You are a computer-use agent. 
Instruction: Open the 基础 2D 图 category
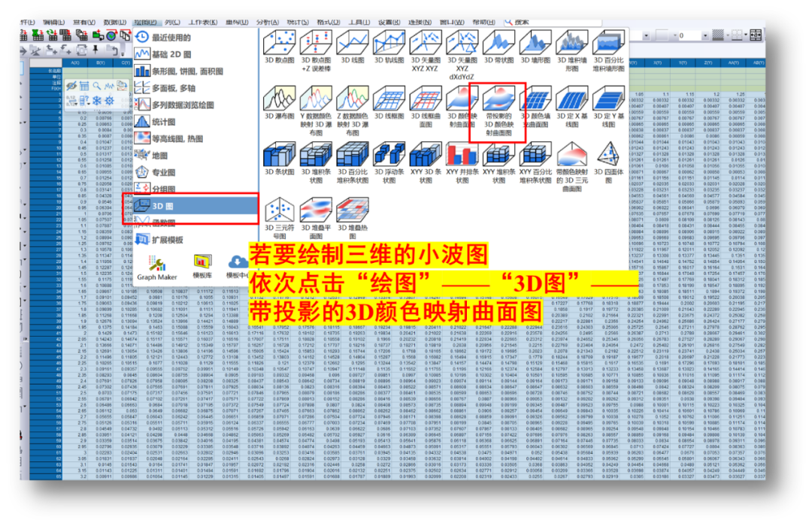tap(195, 54)
